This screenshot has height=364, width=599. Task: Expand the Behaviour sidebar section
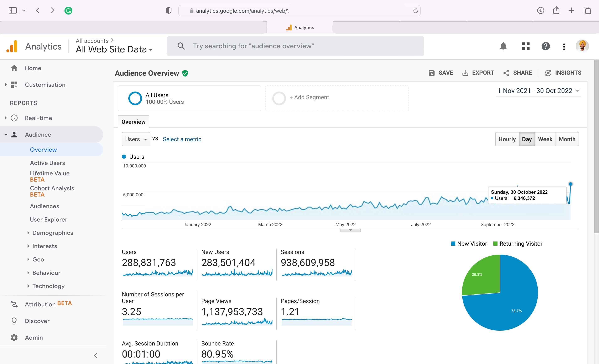(x=46, y=273)
